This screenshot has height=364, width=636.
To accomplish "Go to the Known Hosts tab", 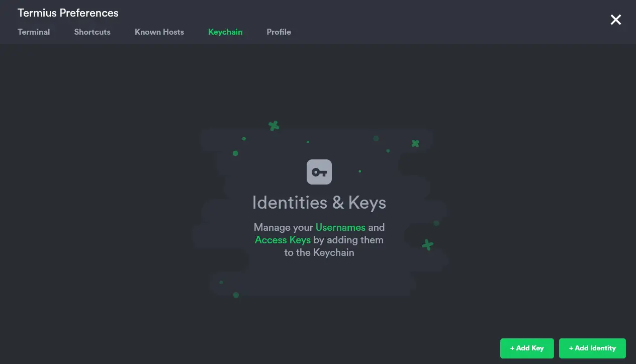I will [x=159, y=32].
